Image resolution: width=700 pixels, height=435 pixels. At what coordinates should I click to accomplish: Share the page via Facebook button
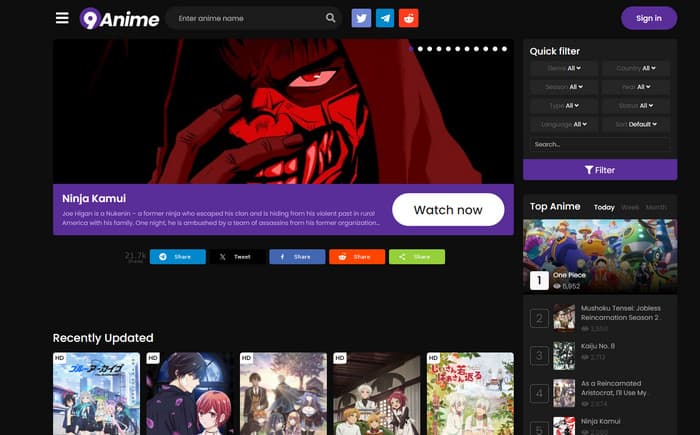[x=297, y=257]
